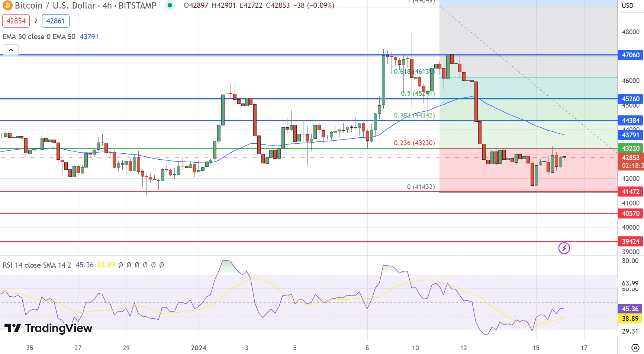The width and height of the screenshot is (644, 354).
Task: Click the 4h interval in chart title
Action: pyautogui.click(x=107, y=6)
